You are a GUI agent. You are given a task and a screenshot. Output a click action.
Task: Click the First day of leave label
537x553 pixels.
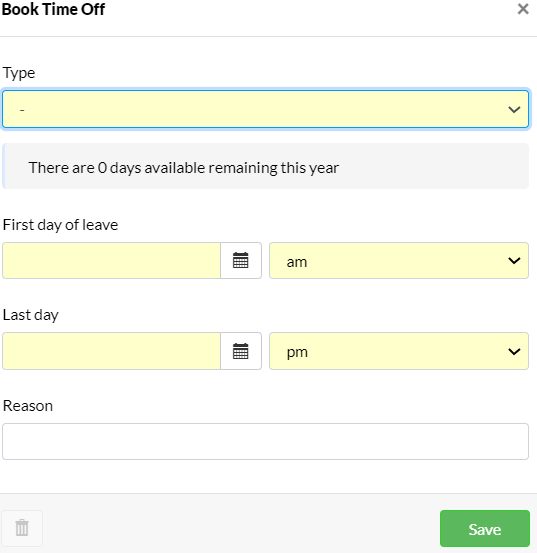point(60,225)
